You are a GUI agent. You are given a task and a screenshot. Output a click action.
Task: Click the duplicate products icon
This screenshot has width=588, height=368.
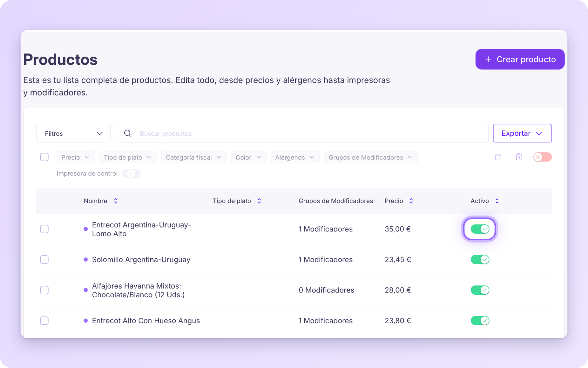498,157
